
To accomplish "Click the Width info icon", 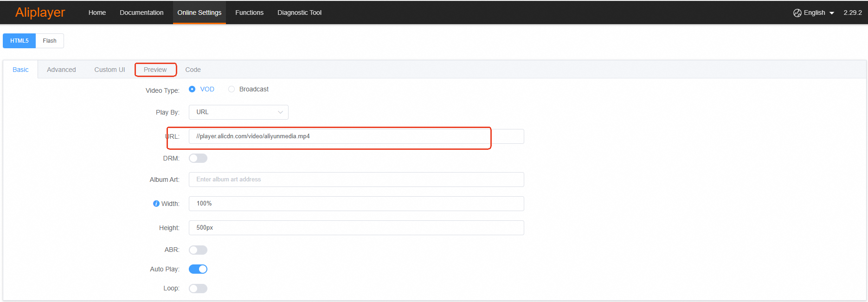I will 156,204.
